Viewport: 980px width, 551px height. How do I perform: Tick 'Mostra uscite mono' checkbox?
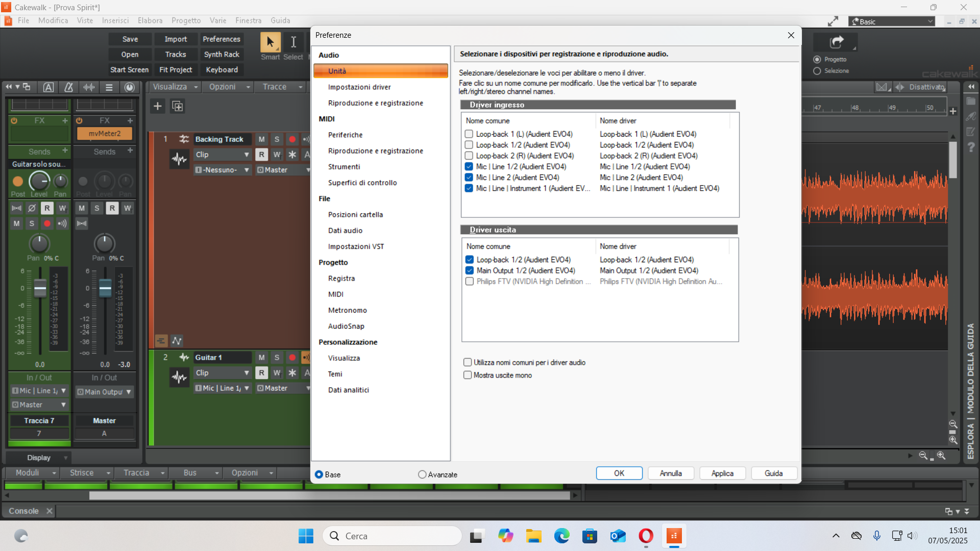click(x=468, y=375)
